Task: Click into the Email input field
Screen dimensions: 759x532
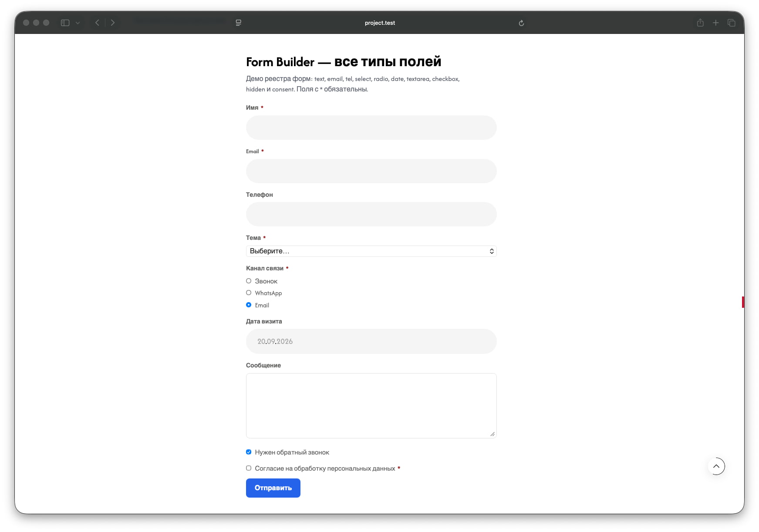Action: tap(371, 171)
